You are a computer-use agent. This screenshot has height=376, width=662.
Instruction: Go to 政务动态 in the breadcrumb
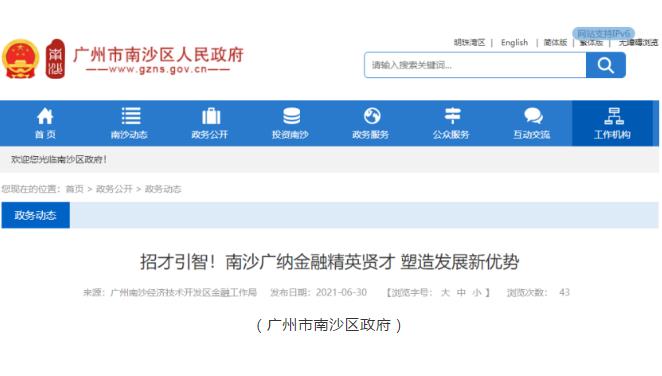pos(163,189)
